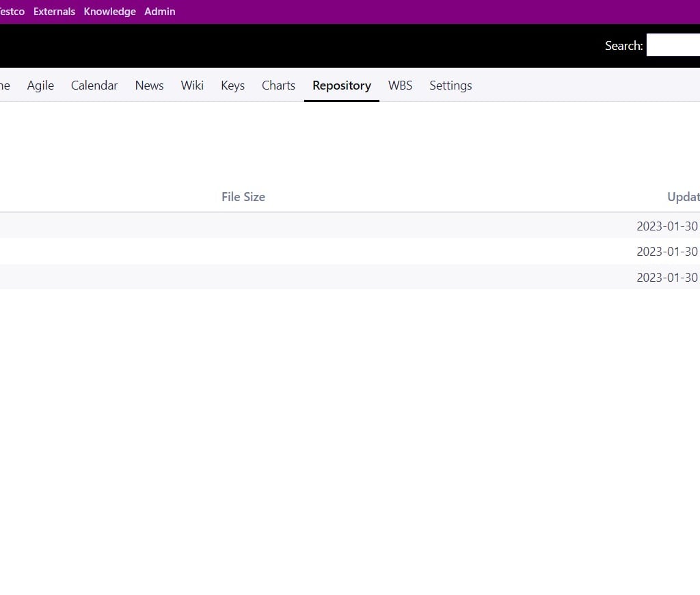Click the Search input field

click(x=673, y=45)
